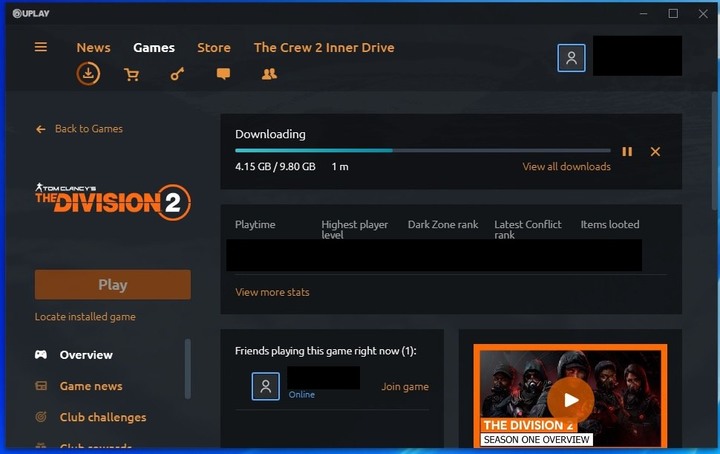
Task: Switch to the Games tab
Action: click(x=154, y=48)
